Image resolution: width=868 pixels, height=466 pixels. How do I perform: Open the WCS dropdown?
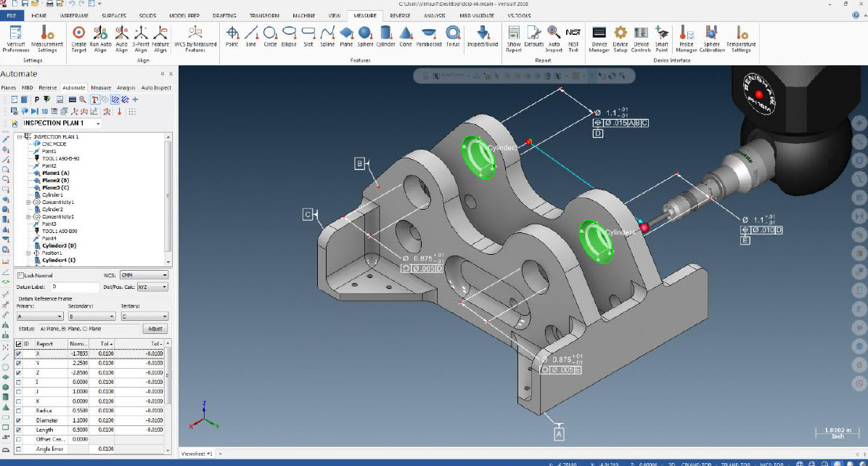(144, 275)
